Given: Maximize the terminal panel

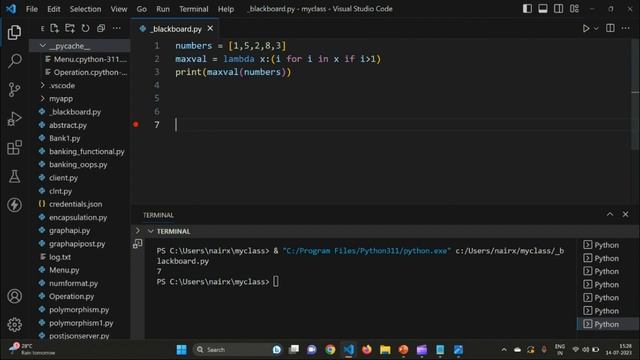Looking at the screenshot, I should [610, 214].
